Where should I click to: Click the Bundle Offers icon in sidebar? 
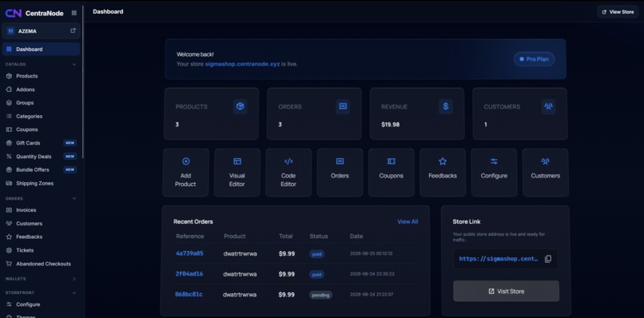(9, 169)
